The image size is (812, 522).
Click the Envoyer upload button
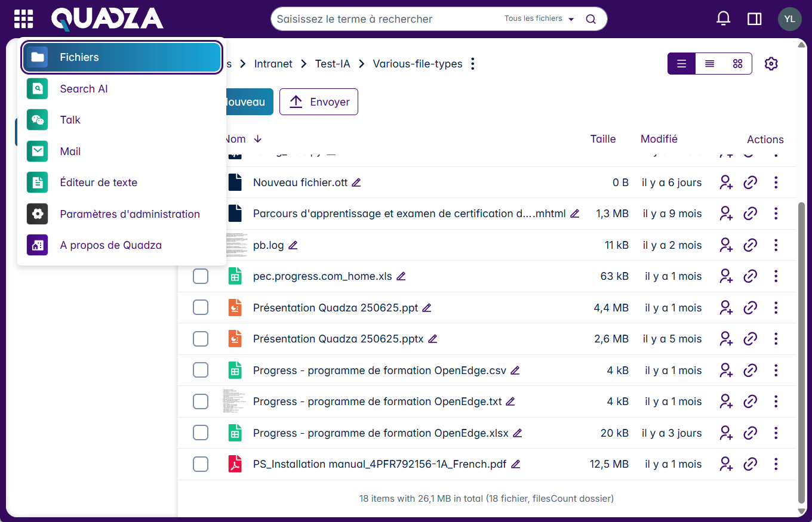tap(318, 101)
